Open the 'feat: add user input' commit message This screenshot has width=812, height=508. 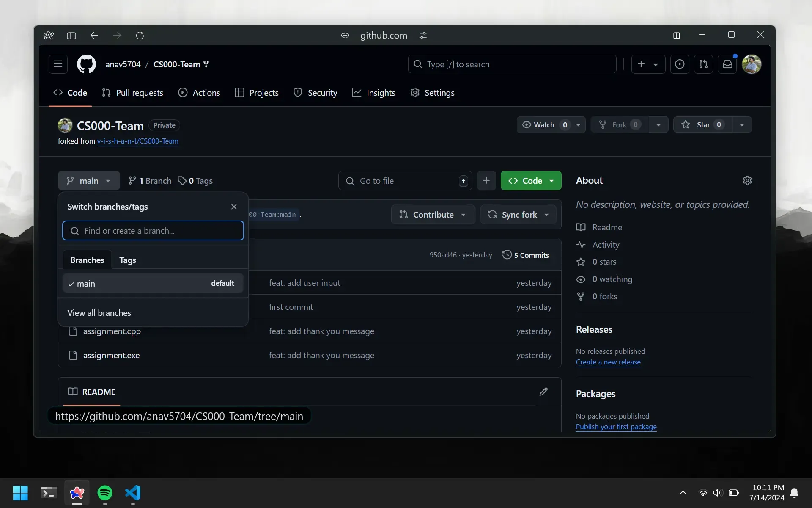point(304,283)
